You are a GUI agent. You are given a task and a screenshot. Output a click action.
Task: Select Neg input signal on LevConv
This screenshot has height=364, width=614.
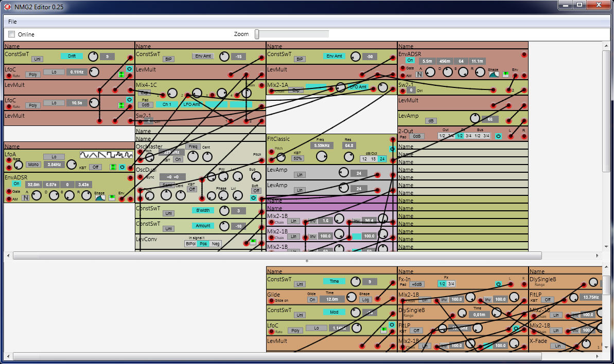pyautogui.click(x=216, y=244)
